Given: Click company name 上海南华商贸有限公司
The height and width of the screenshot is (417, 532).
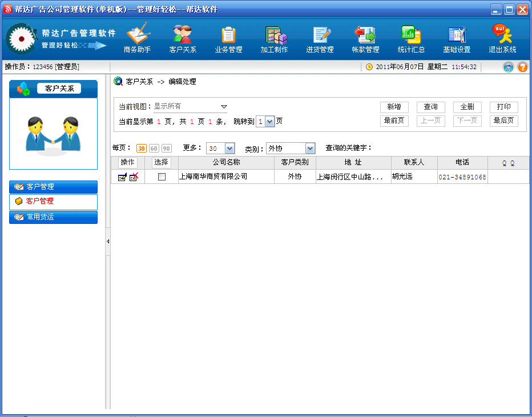Looking at the screenshot, I should [x=213, y=177].
